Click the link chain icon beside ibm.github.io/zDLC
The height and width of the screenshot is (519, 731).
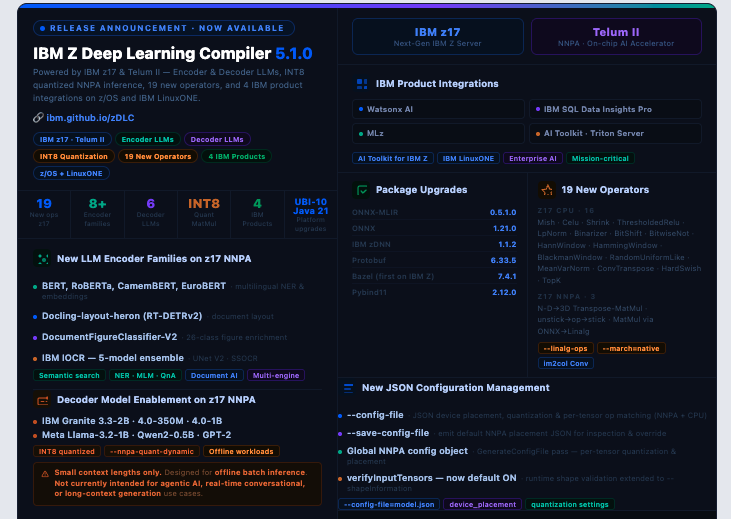coord(38,118)
